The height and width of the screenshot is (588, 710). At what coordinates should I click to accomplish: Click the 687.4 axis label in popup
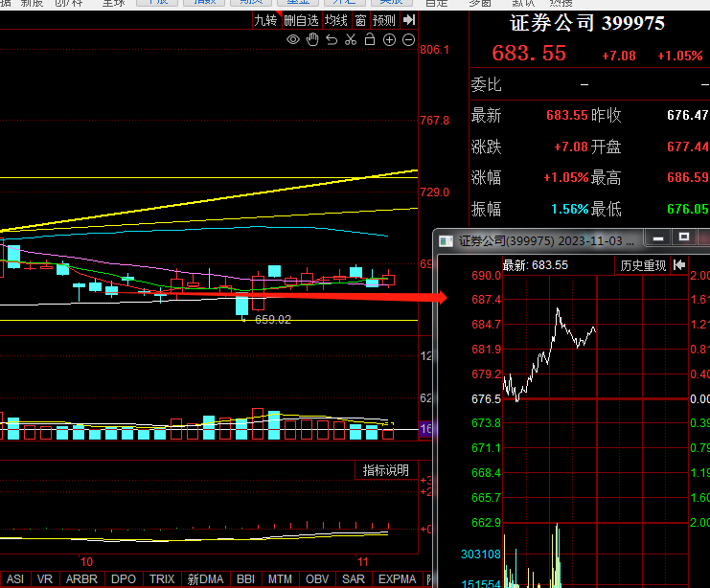(487, 300)
